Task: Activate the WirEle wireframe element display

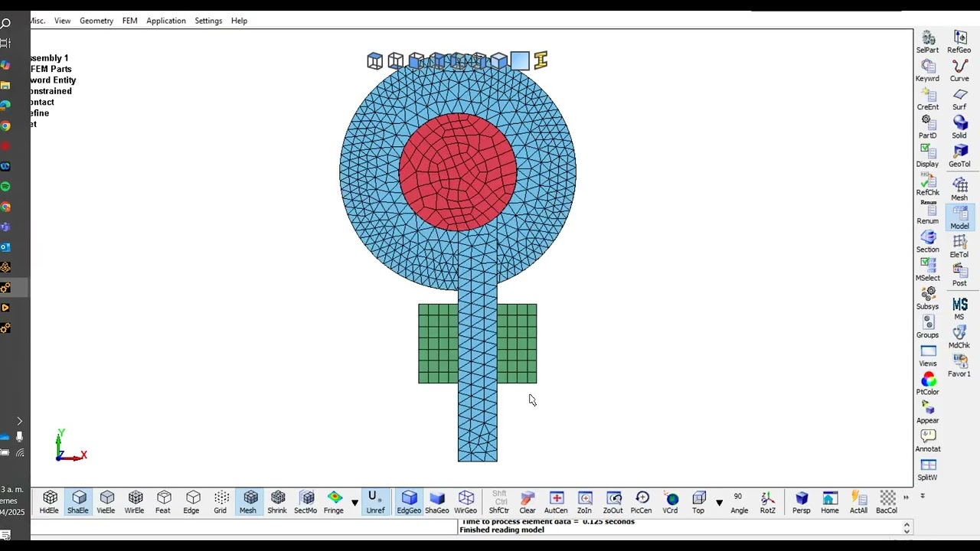Action: click(135, 503)
